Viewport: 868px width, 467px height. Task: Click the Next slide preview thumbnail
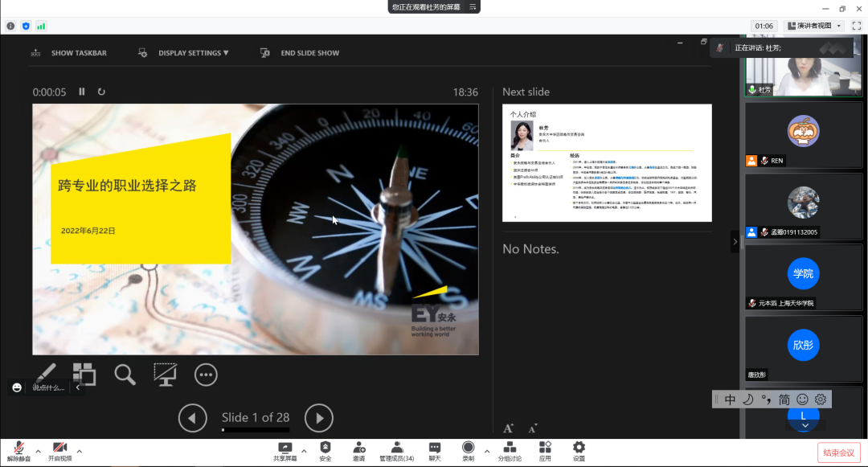click(x=607, y=163)
